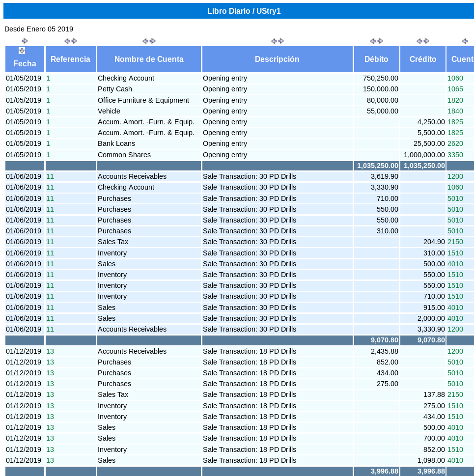Viewport: 474px width, 476px height.
Task: Open account 2620 for Bank Loans
Action: pos(455,143)
